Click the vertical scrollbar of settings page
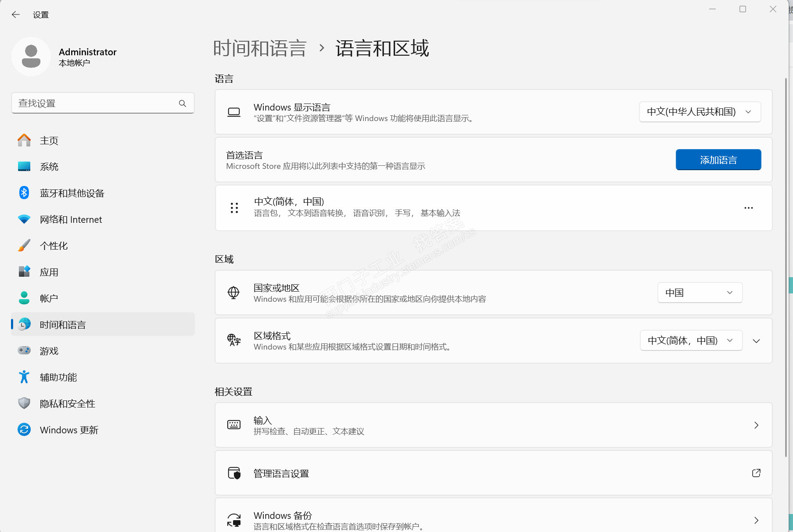 click(x=786, y=268)
